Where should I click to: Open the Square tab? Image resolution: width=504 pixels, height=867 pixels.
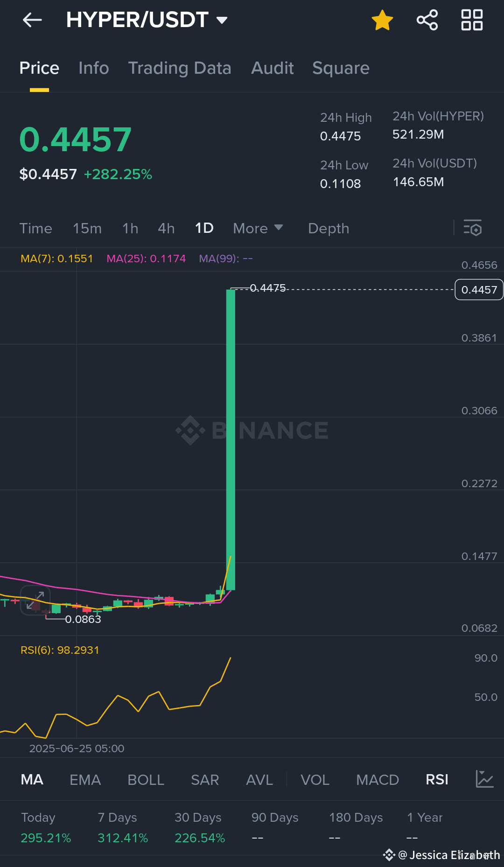pos(341,68)
